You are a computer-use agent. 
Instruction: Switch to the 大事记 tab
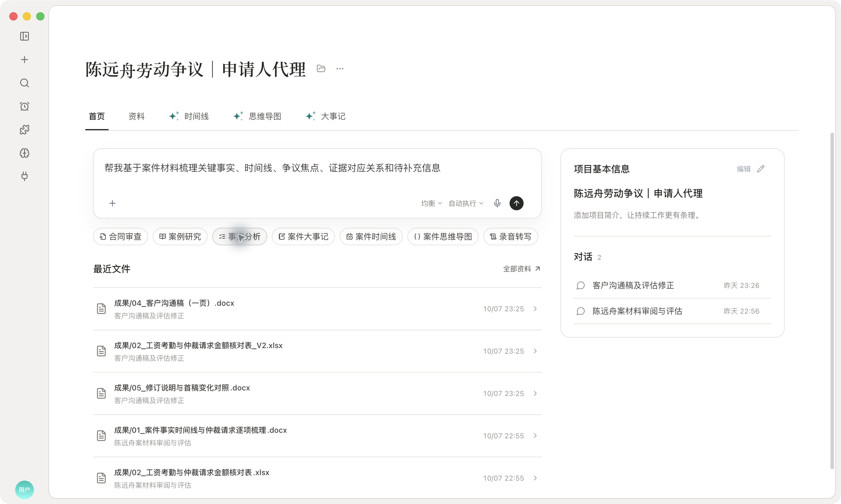(x=326, y=117)
